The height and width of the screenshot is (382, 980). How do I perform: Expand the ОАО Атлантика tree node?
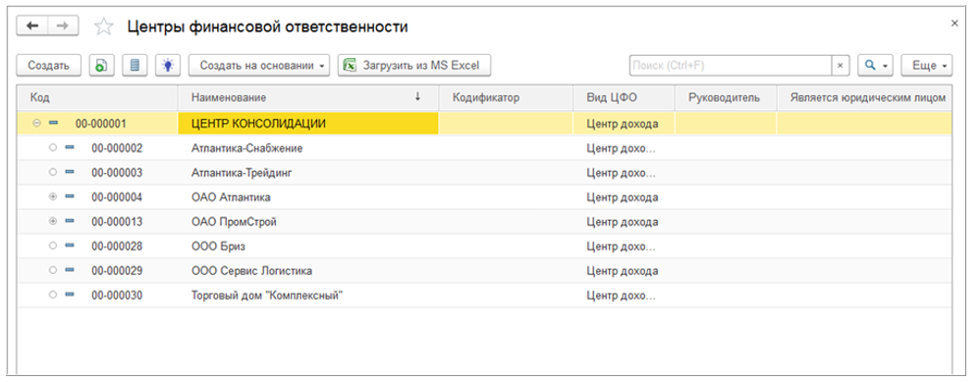(52, 197)
